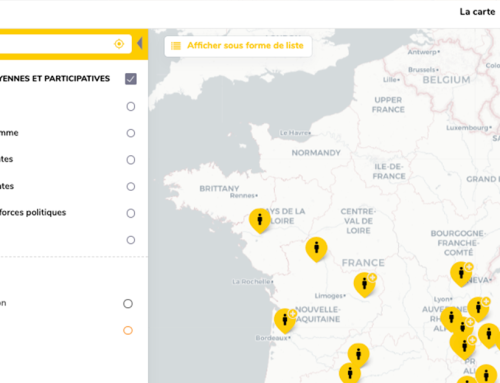Viewport: 500px width, 383px height.
Task: Click the Bordeaux city label
Action: (273, 338)
